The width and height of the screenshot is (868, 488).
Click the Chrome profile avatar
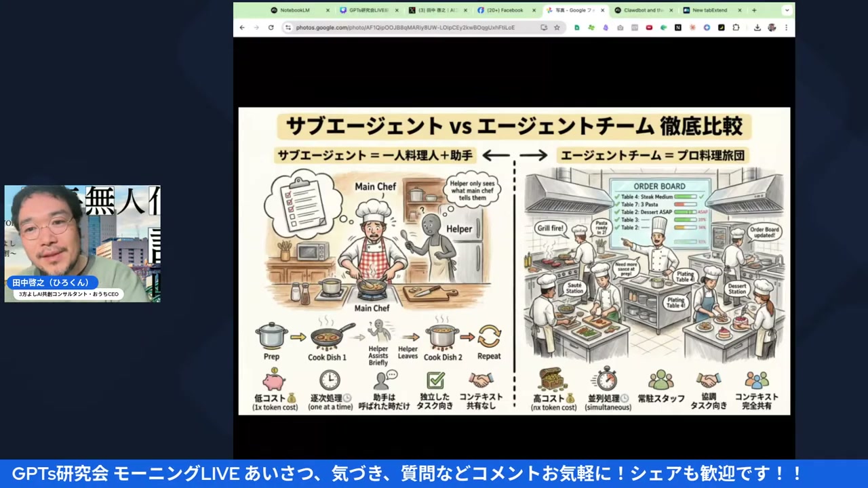[x=772, y=28]
